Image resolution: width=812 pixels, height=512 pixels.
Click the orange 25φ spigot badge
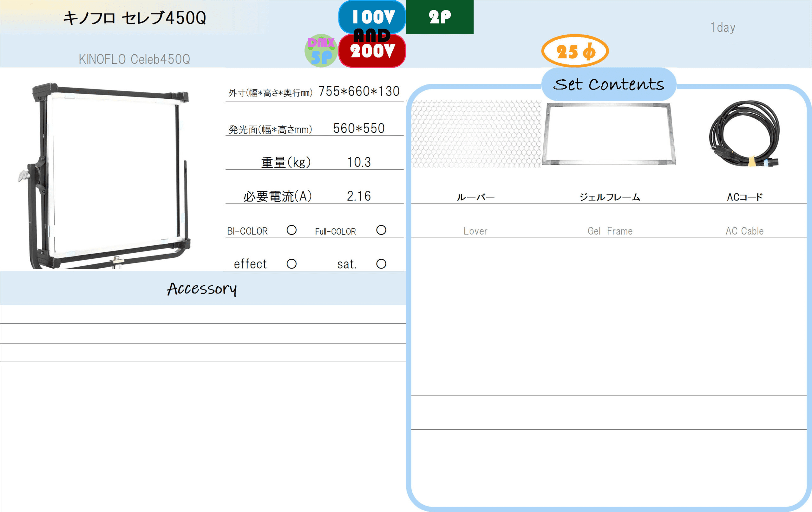[575, 51]
